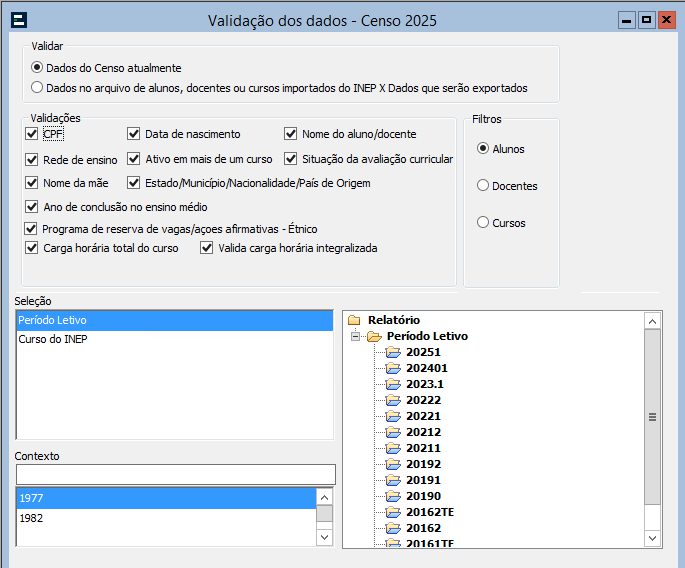This screenshot has width=685, height=568.
Task: Click the folder icon beside 2023.1
Action: (x=393, y=384)
